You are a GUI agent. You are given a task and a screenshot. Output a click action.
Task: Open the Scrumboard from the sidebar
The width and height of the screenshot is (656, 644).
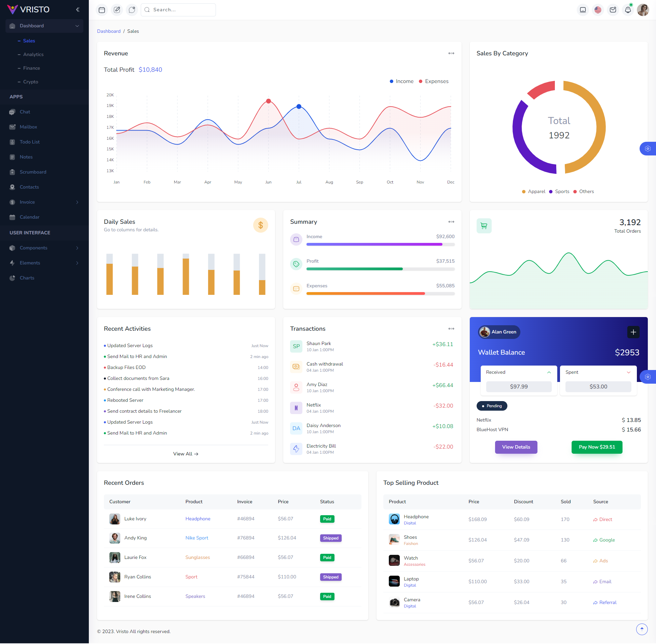32,172
